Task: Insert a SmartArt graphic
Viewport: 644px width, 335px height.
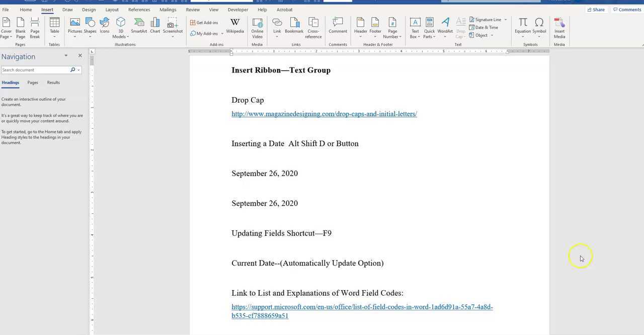Action: point(139,26)
